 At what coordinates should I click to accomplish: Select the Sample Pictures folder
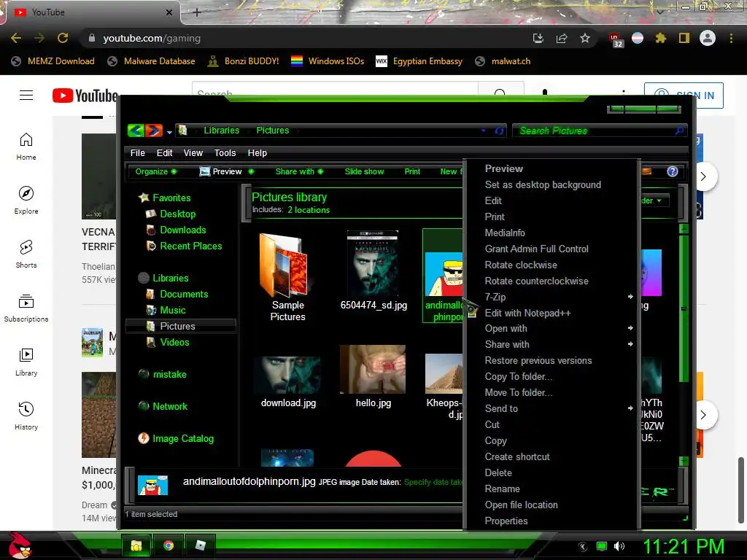287,278
